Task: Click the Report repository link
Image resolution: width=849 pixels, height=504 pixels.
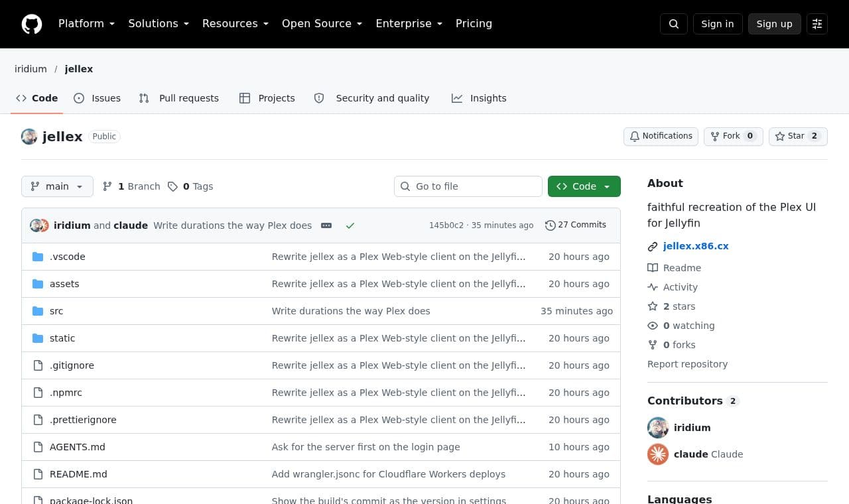Action: point(687,364)
